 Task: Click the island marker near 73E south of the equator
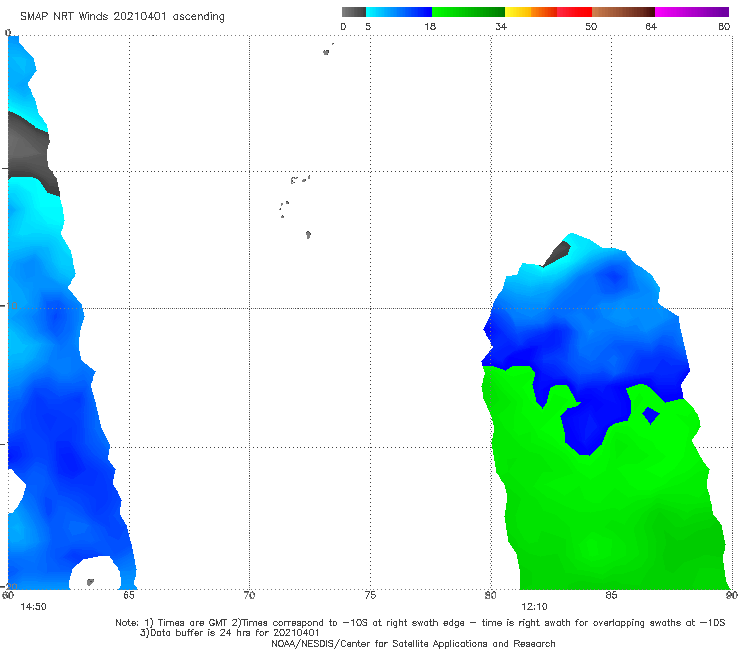(326, 52)
